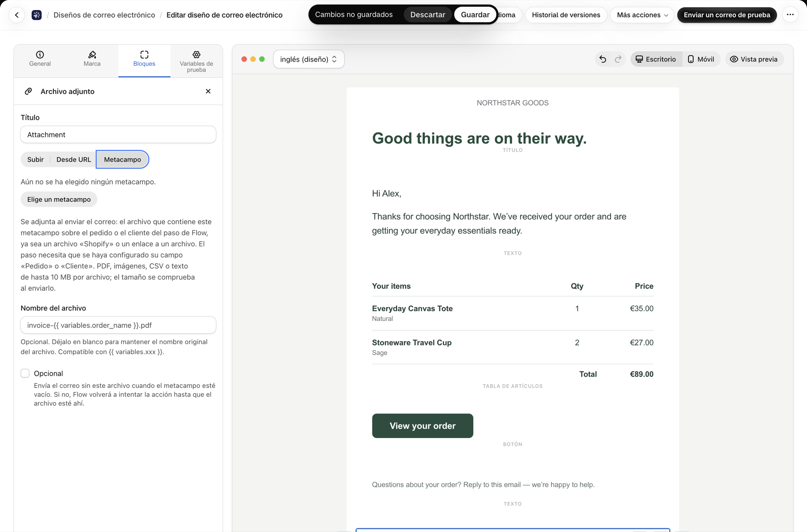Click the red window dot in the preview
The height and width of the screenshot is (532, 807).
[x=244, y=59]
